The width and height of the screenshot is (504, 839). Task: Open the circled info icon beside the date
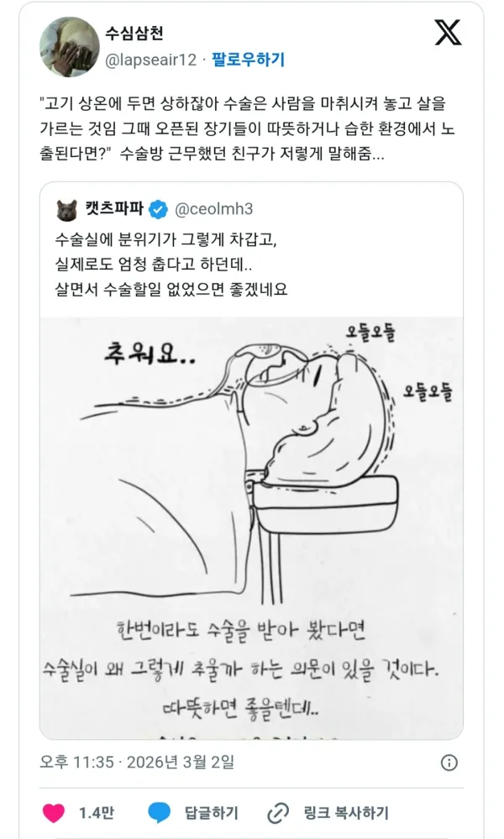449,763
